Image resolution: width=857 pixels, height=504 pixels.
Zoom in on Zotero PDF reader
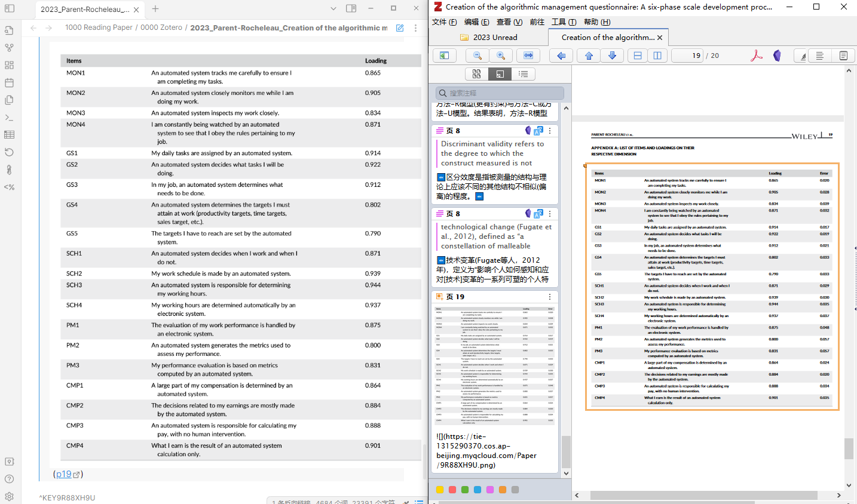tap(501, 56)
